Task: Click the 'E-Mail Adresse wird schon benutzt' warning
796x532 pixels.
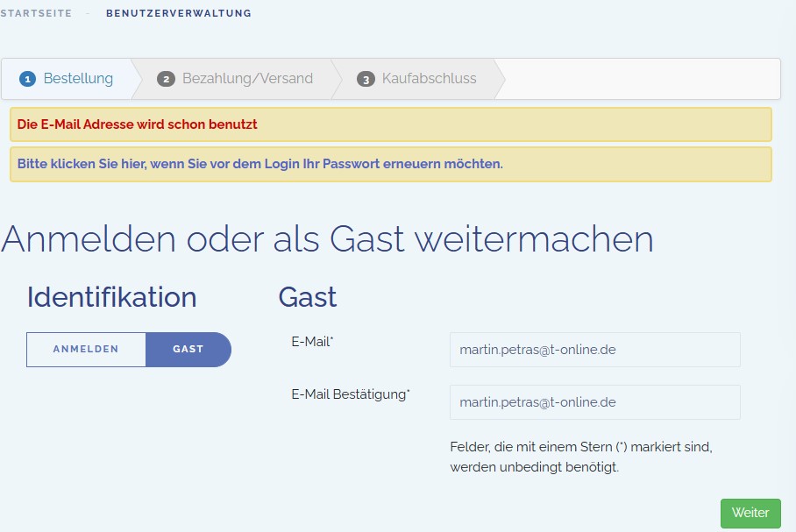Action: pyautogui.click(x=391, y=124)
